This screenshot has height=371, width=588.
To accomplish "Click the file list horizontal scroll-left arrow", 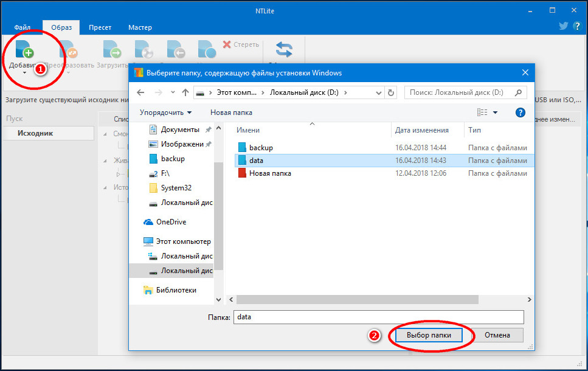I will coord(231,299).
